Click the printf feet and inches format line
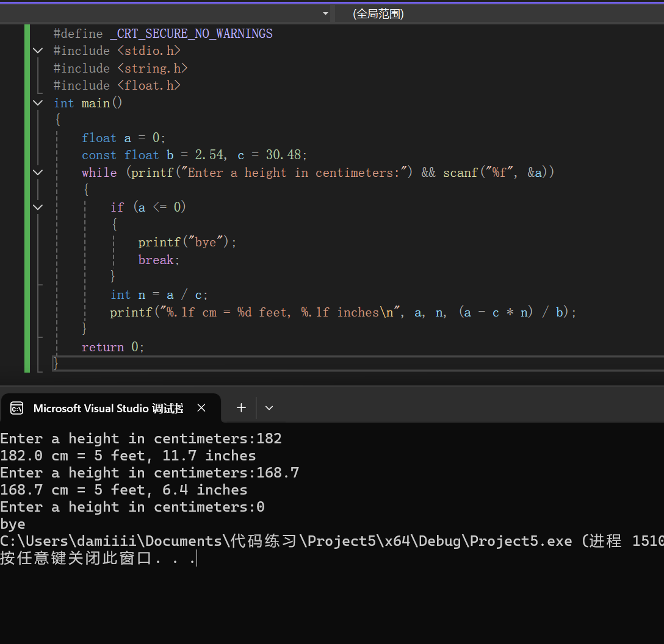This screenshot has width=664, height=644. pos(343,312)
